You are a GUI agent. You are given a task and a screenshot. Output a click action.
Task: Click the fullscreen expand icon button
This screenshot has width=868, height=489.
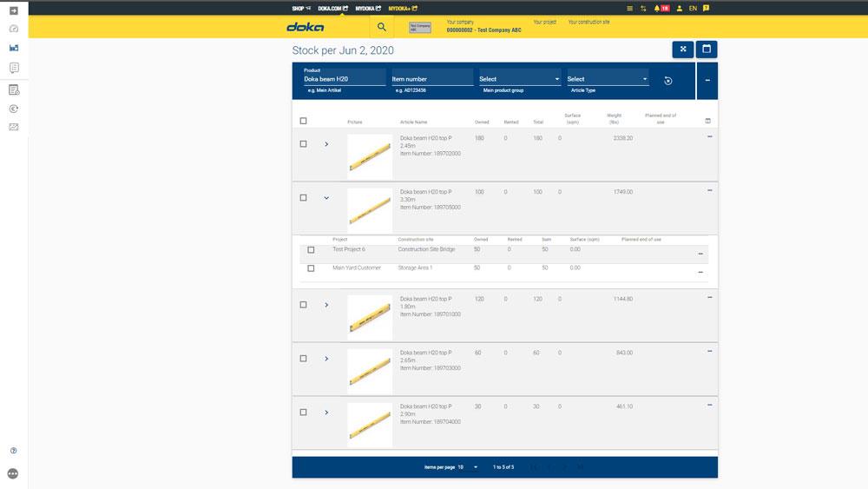click(x=683, y=50)
